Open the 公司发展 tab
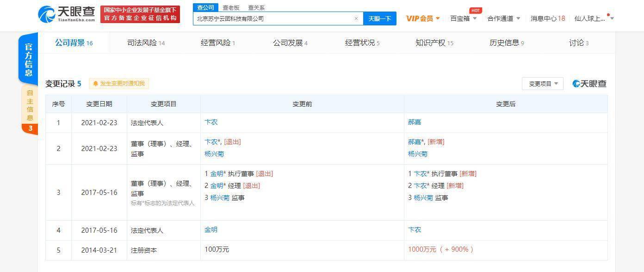 pos(290,43)
